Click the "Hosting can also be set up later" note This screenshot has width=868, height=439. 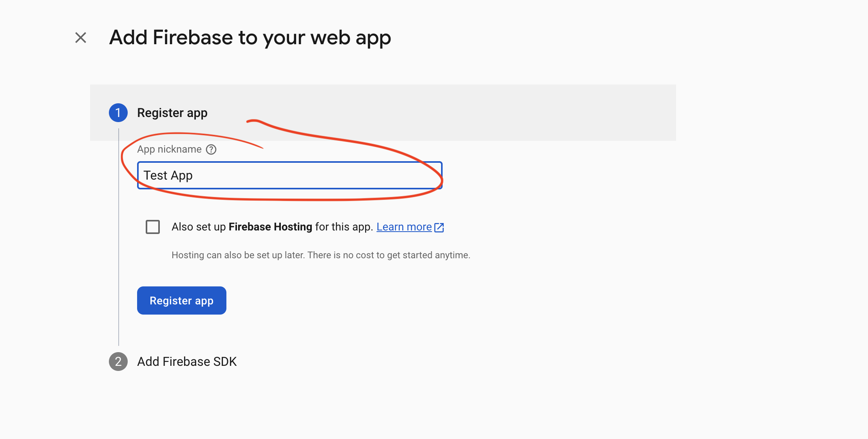point(320,255)
